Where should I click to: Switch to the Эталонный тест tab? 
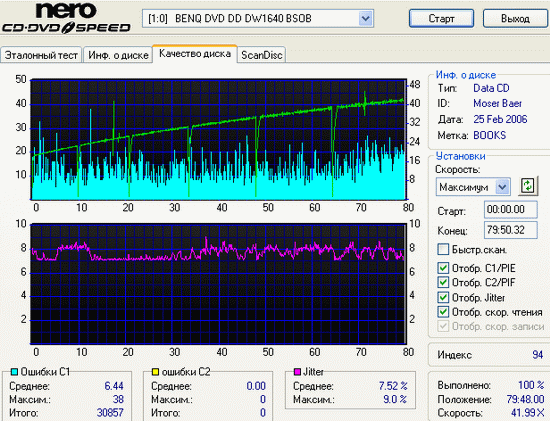click(x=41, y=55)
